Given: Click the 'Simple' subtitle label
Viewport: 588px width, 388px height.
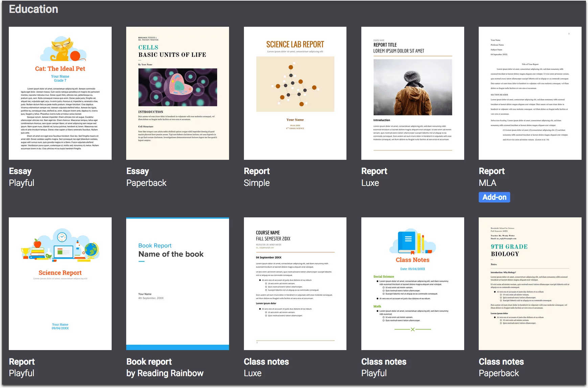Looking at the screenshot, I should [257, 183].
